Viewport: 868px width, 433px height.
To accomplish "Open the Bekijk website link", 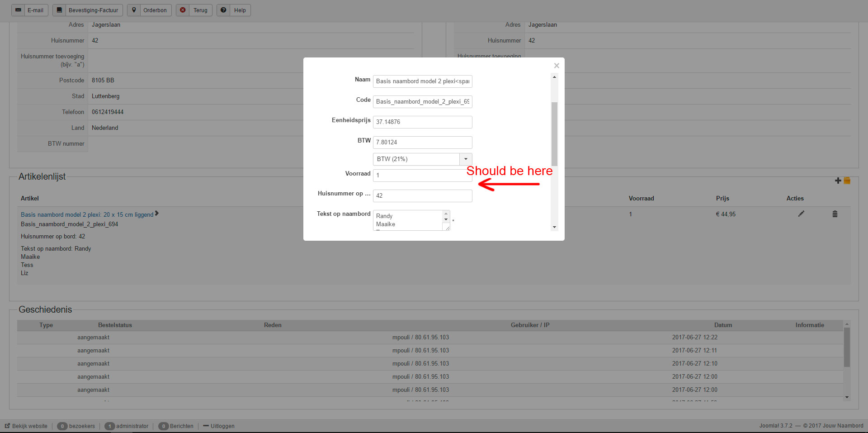I will [30, 426].
